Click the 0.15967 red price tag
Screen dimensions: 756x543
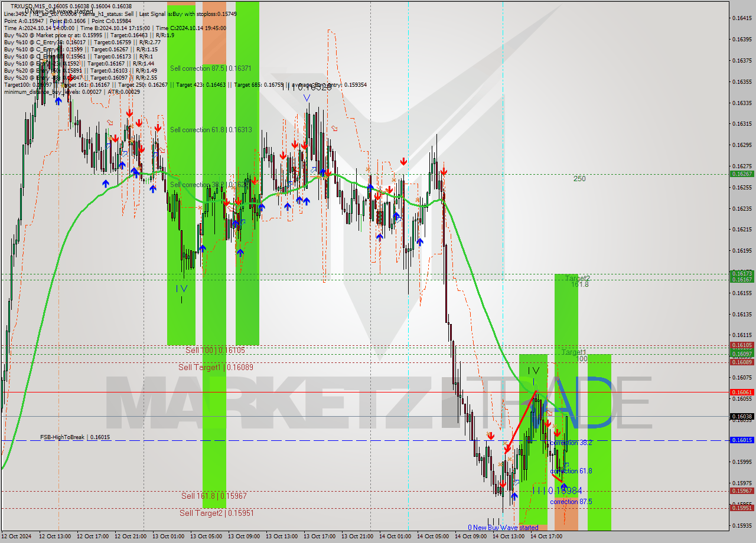pyautogui.click(x=742, y=491)
